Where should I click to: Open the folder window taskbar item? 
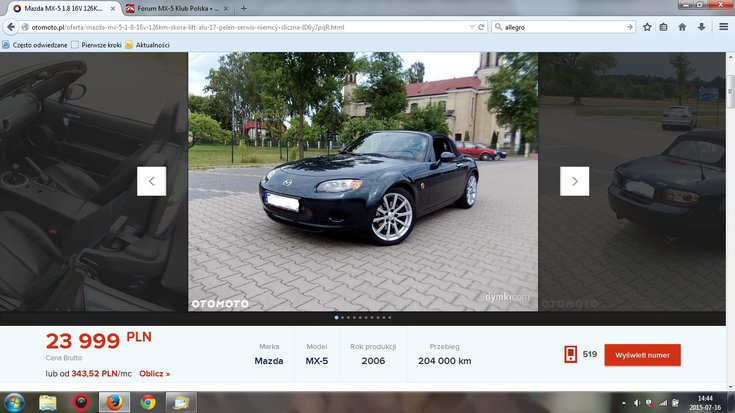181,403
